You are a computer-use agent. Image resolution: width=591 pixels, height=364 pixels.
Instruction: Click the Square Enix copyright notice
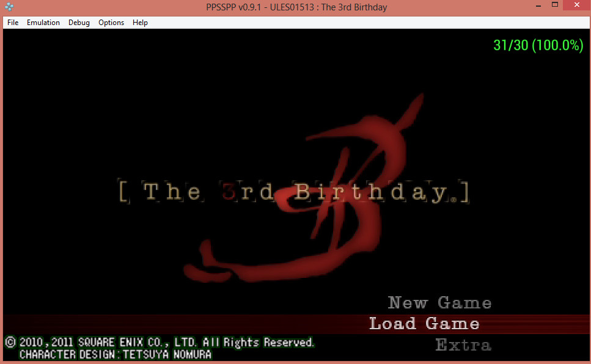(x=159, y=342)
